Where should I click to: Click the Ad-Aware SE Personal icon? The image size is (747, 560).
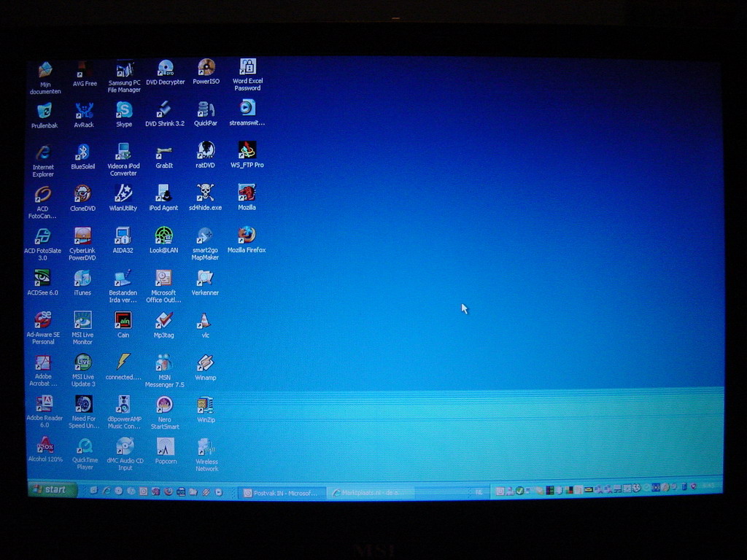click(43, 327)
